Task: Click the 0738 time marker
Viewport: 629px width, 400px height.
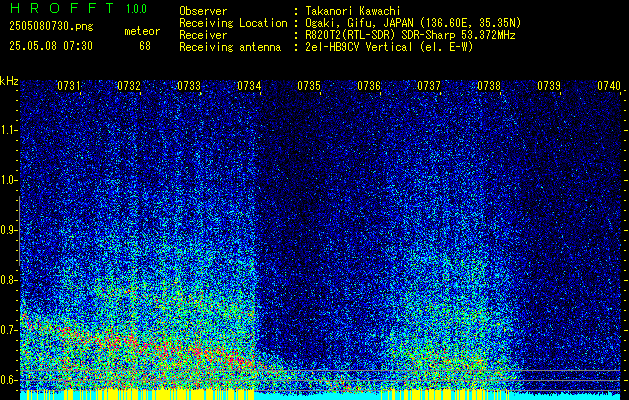Action: (x=489, y=86)
